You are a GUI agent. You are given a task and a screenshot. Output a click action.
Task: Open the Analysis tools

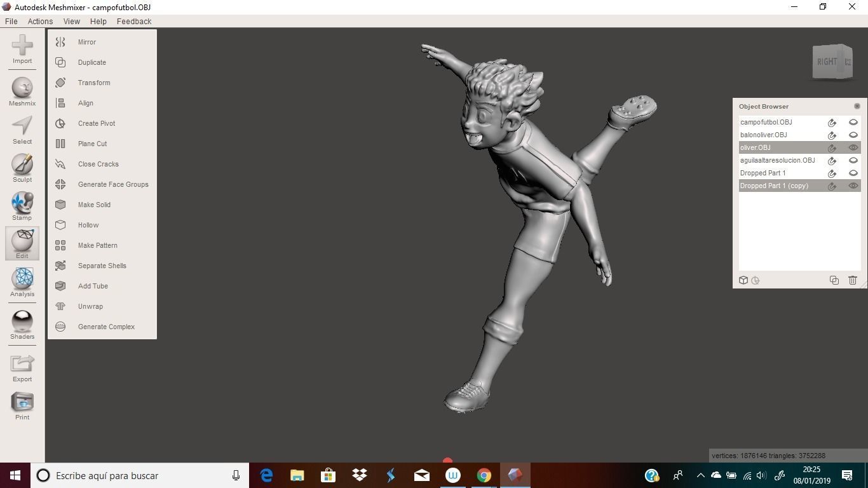[22, 282]
